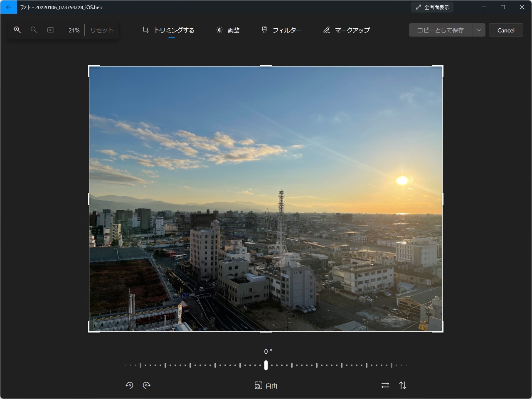Screen dimensions: 532x399
Task: Click the blue back arrow button
Action: 9,7
